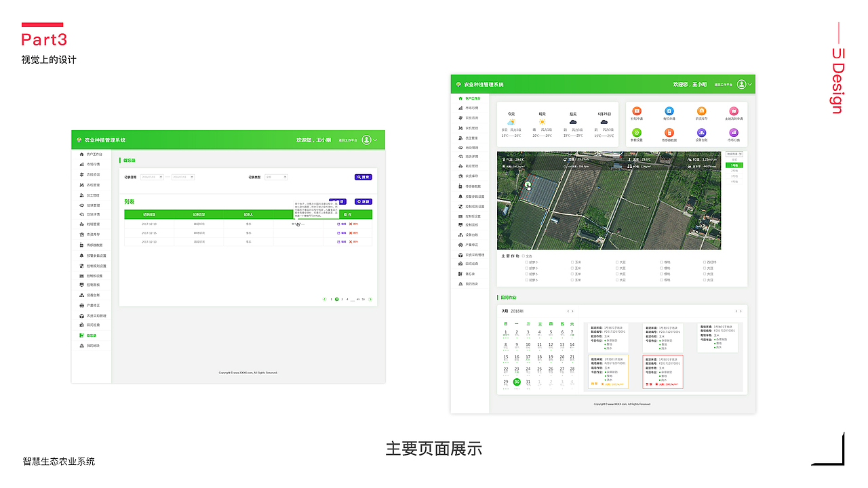Screen dimensions: 868x488
Task: Open 补贴申请 shortcut icon in dashboard
Action: [637, 111]
